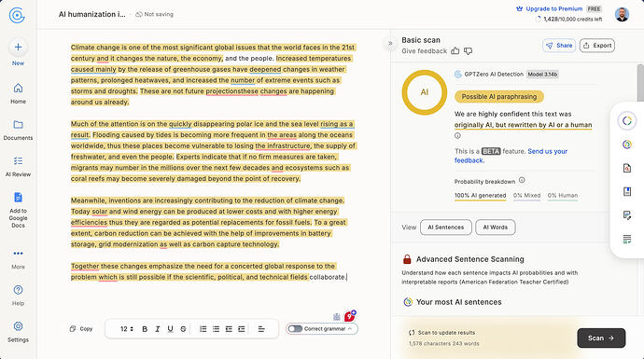This screenshot has height=359, width=644.
Task: Select the second circular icon in right rail
Action: pyautogui.click(x=627, y=145)
